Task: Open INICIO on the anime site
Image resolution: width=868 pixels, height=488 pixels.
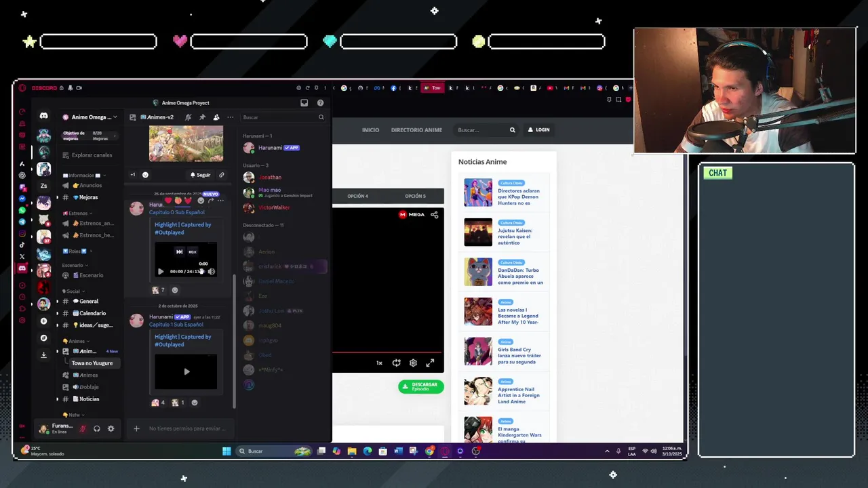Action: (x=370, y=129)
